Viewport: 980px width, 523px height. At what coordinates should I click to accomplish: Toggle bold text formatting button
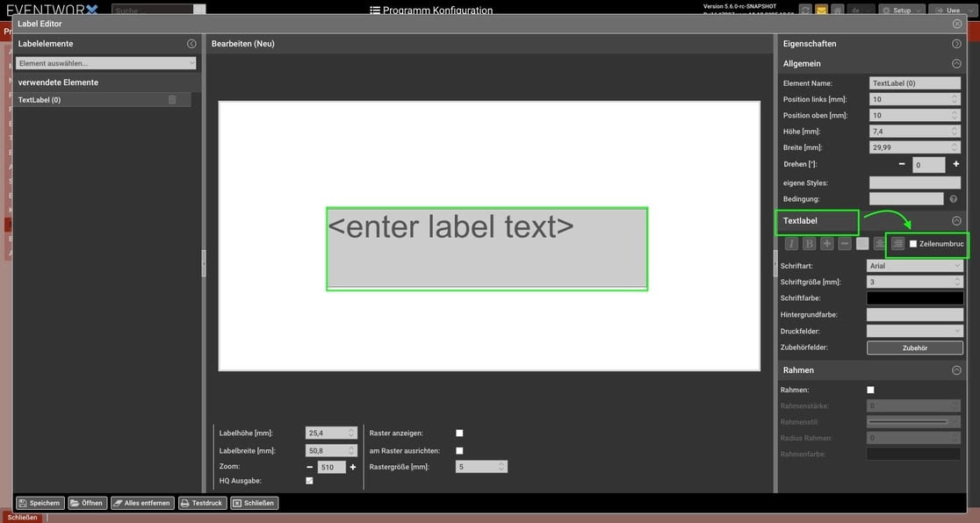pyautogui.click(x=809, y=244)
